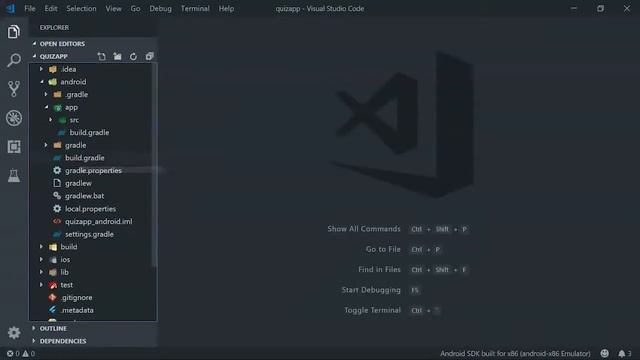The image size is (640, 360).
Task: Open the Terminal menu
Action: tap(195, 9)
